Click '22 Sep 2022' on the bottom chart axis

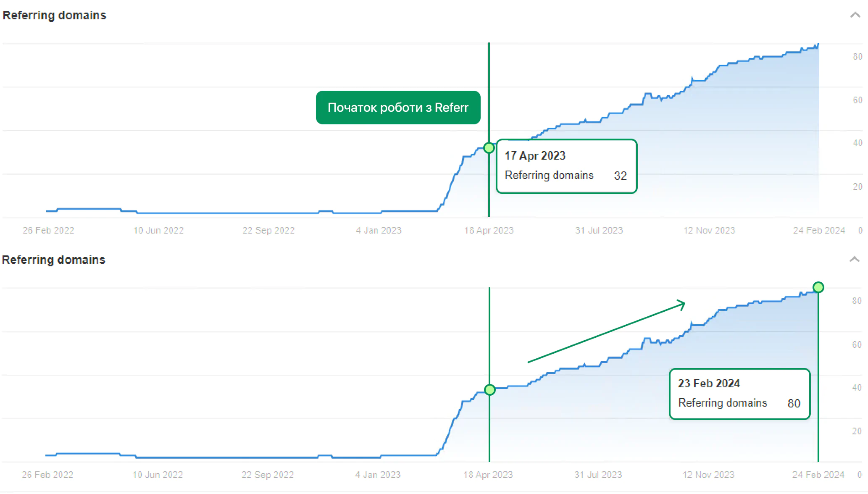click(x=268, y=475)
